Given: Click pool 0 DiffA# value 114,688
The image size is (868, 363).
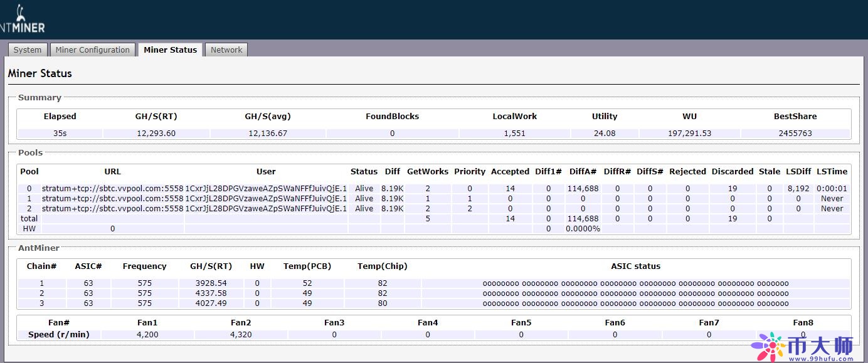Looking at the screenshot, I should coord(583,188).
